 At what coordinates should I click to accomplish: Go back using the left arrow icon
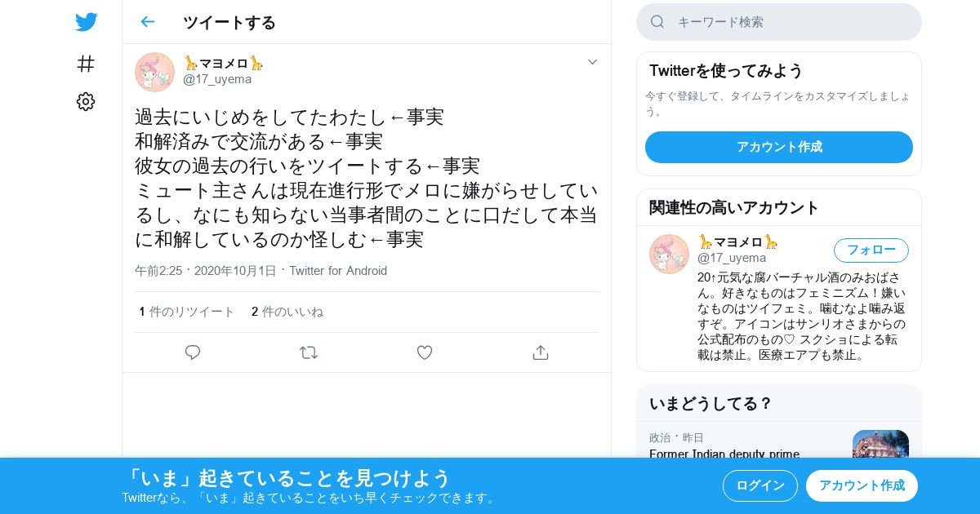(147, 22)
